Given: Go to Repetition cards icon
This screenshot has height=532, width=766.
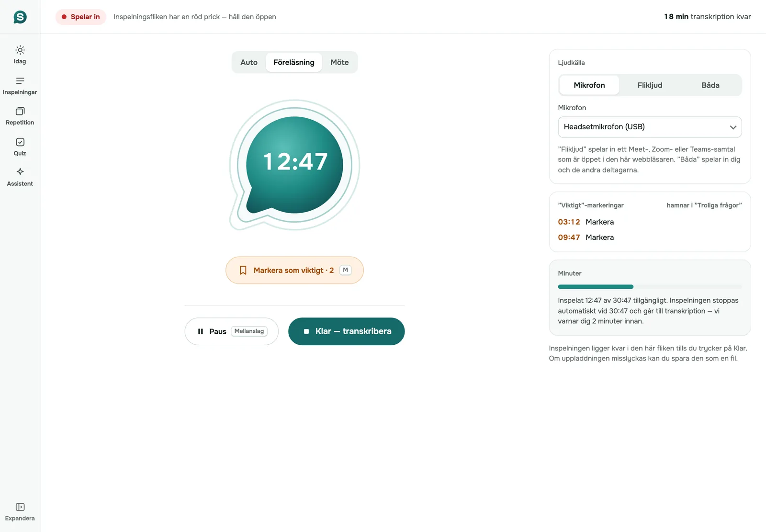Looking at the screenshot, I should pos(20,111).
